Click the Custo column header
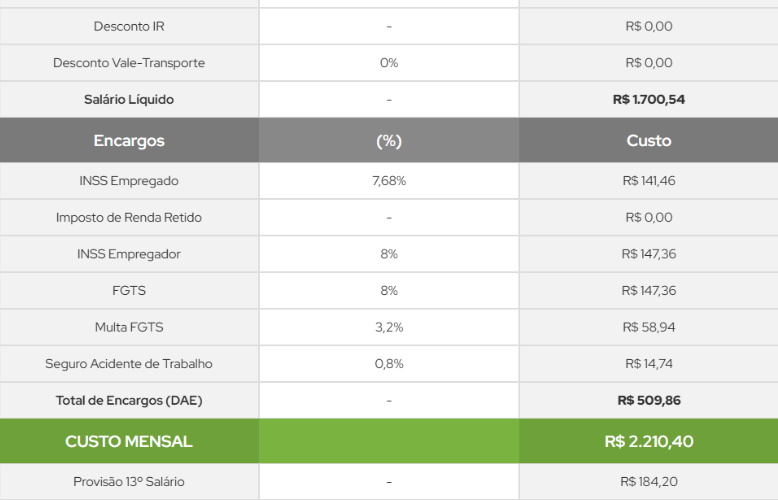Image resolution: width=778 pixels, height=500 pixels. pyautogui.click(x=648, y=141)
